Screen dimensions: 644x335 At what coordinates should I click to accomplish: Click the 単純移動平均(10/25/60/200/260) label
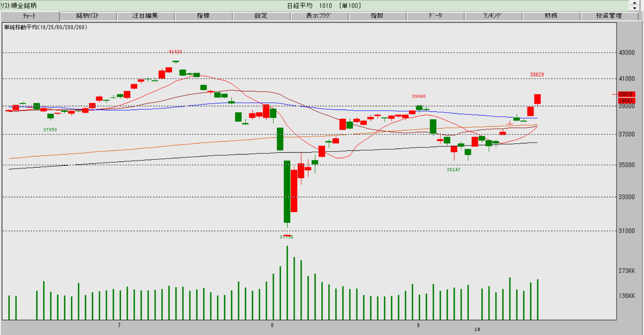pyautogui.click(x=46, y=27)
